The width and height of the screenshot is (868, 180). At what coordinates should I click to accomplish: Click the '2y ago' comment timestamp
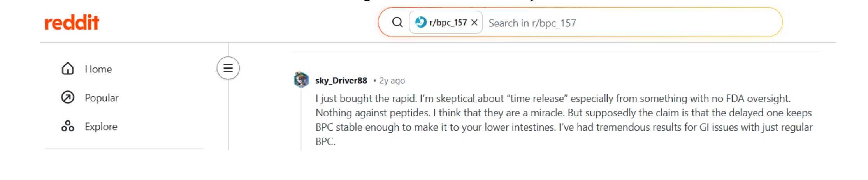coord(392,81)
